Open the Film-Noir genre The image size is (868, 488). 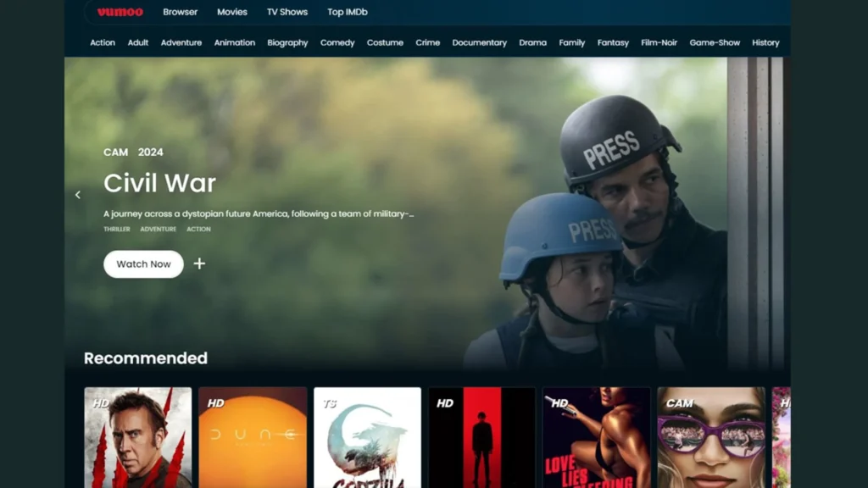659,42
